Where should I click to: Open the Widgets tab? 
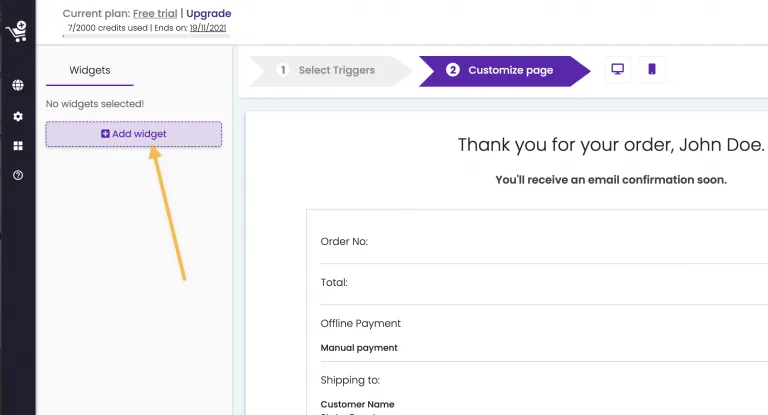pyautogui.click(x=90, y=71)
